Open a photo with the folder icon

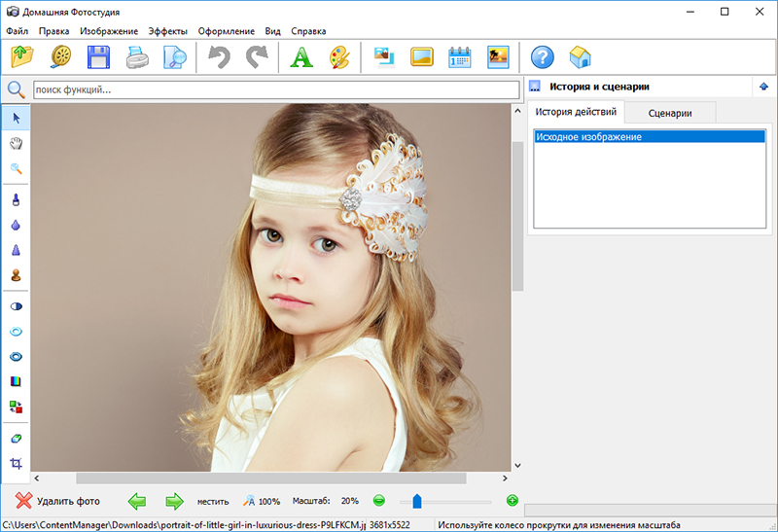pyautogui.click(x=22, y=57)
